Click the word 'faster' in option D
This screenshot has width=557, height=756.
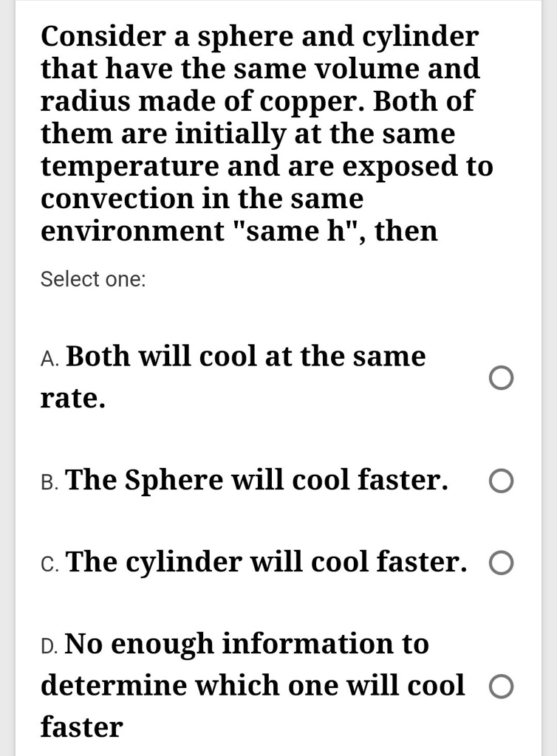pos(83,726)
